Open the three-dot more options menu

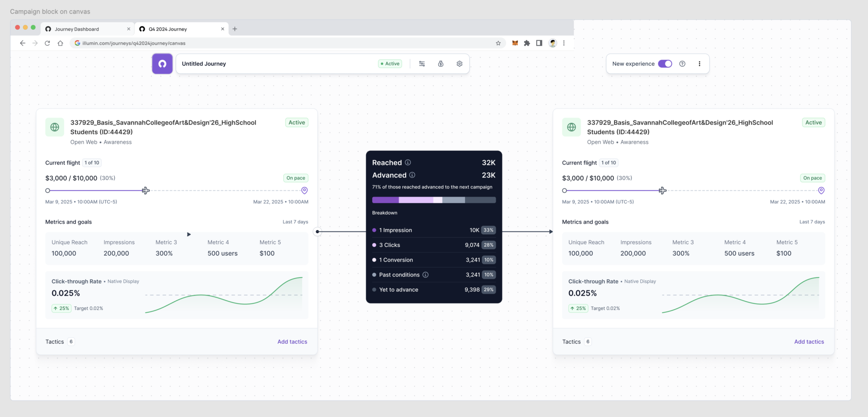coord(699,64)
